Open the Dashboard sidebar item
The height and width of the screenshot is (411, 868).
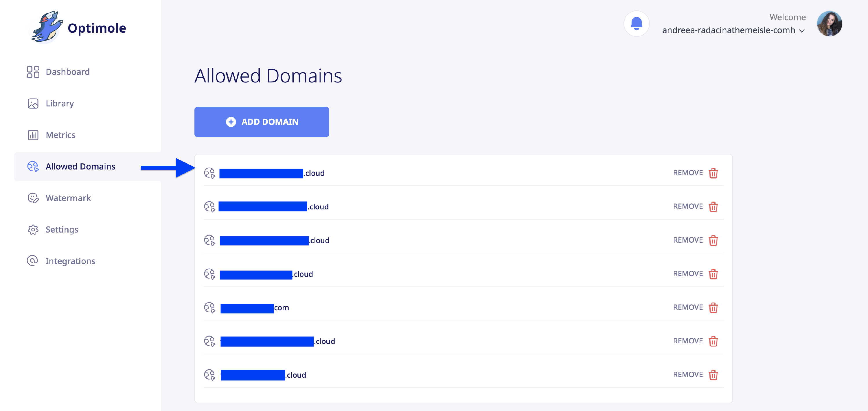click(67, 72)
